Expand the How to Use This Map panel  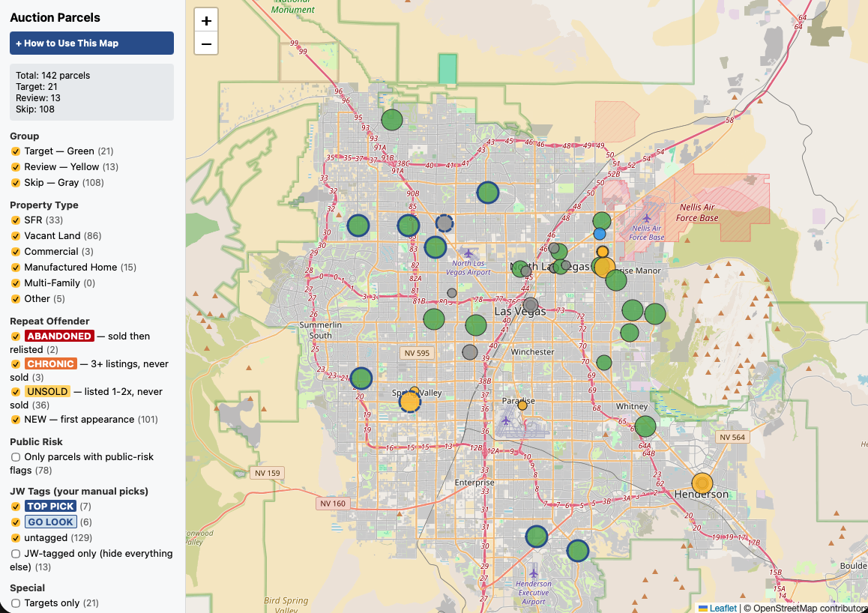coord(92,43)
